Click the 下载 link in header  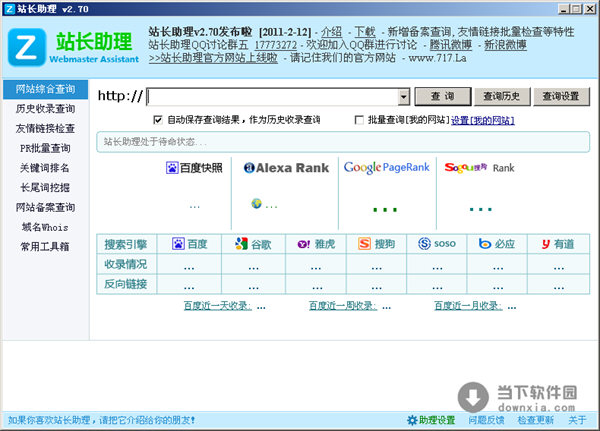click(365, 32)
